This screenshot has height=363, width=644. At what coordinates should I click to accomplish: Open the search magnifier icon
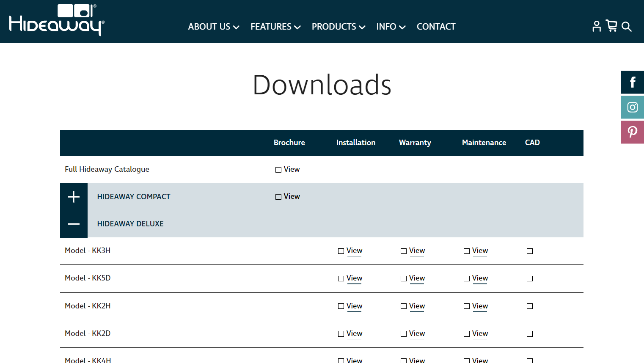[627, 27]
